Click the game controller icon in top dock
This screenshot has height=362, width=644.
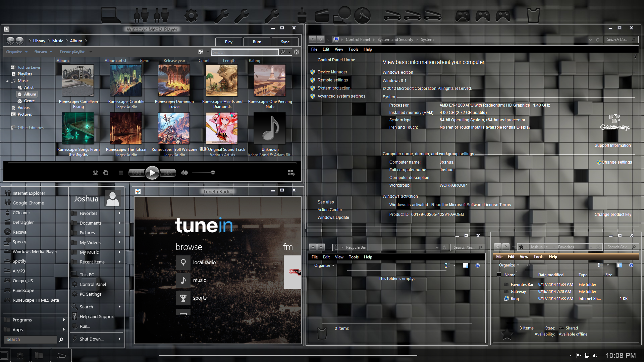[x=463, y=15]
